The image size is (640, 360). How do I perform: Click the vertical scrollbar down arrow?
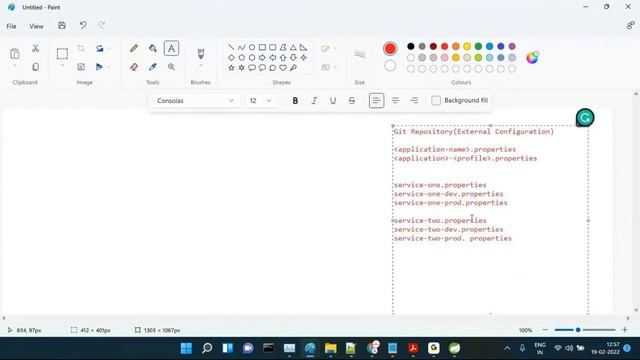click(x=636, y=310)
